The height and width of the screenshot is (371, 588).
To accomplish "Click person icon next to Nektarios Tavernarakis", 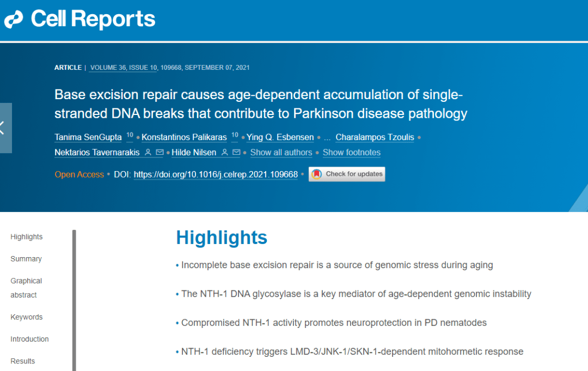I will 148,153.
